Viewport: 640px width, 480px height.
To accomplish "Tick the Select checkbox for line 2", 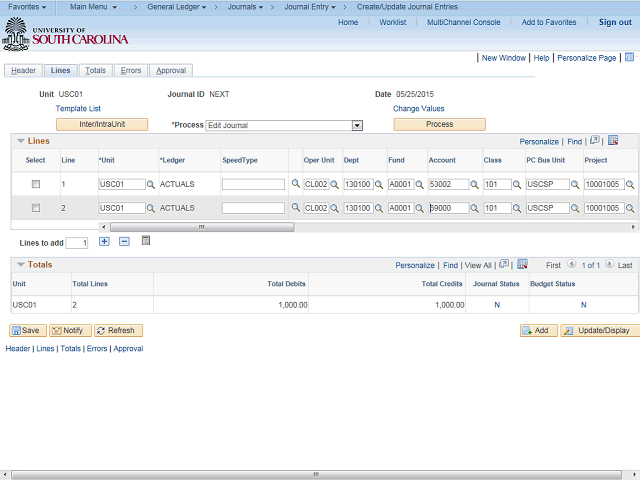I will click(x=36, y=208).
